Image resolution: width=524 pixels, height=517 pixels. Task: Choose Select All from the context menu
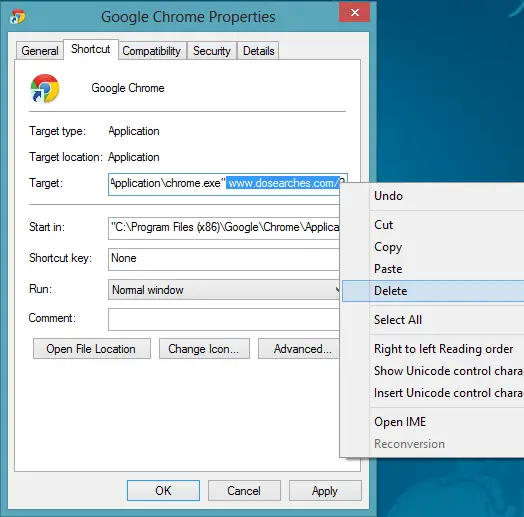click(433, 320)
